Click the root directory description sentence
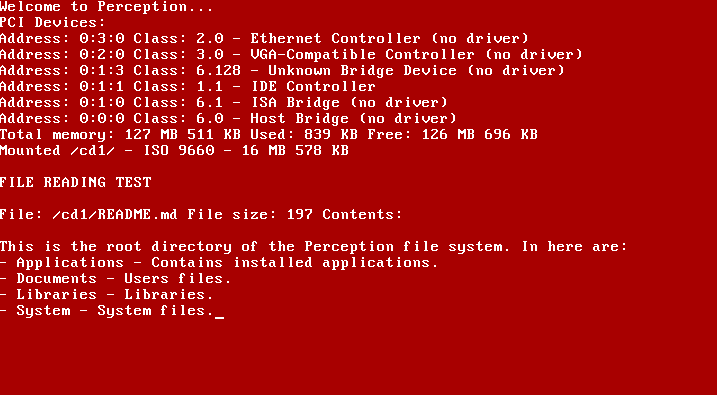 [314, 246]
